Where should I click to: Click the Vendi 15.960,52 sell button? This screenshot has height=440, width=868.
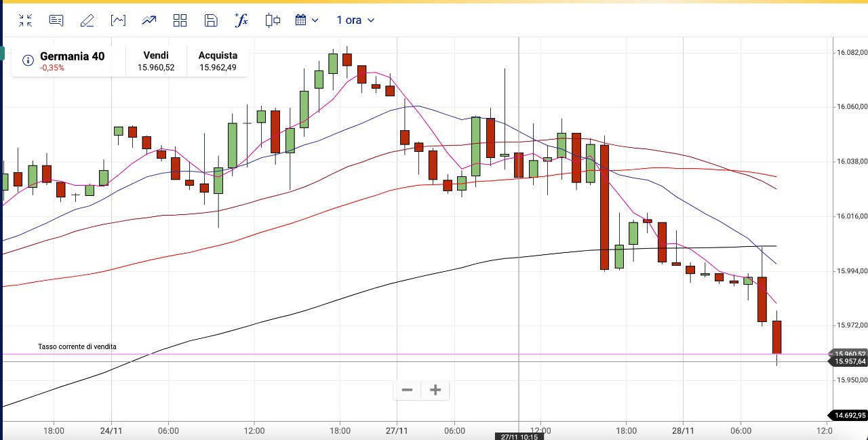point(156,61)
